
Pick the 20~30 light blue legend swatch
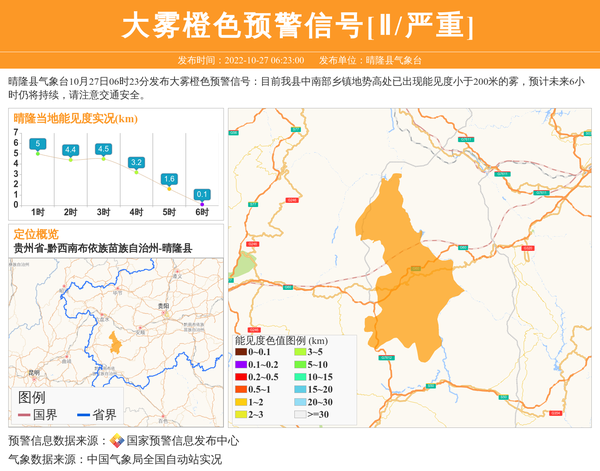[x=300, y=402]
